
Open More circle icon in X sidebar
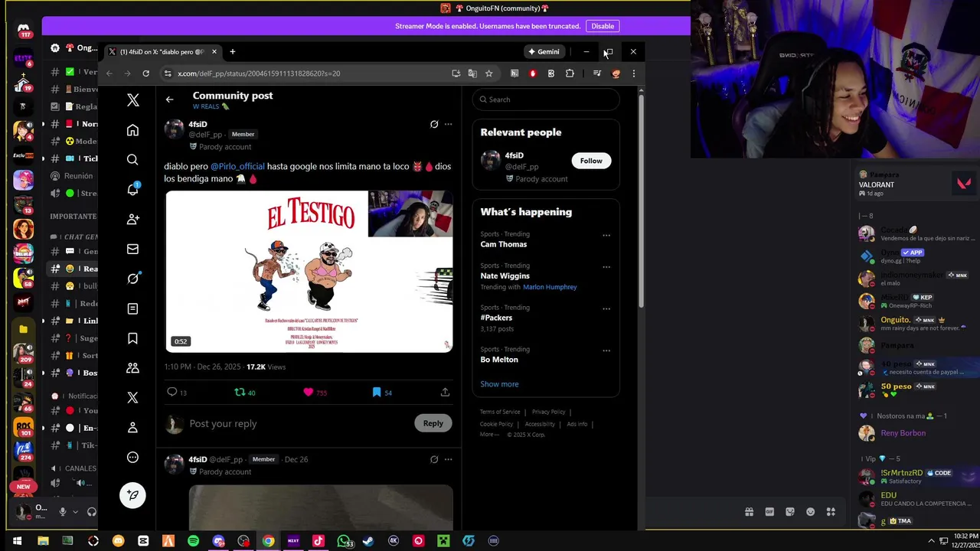(x=132, y=457)
